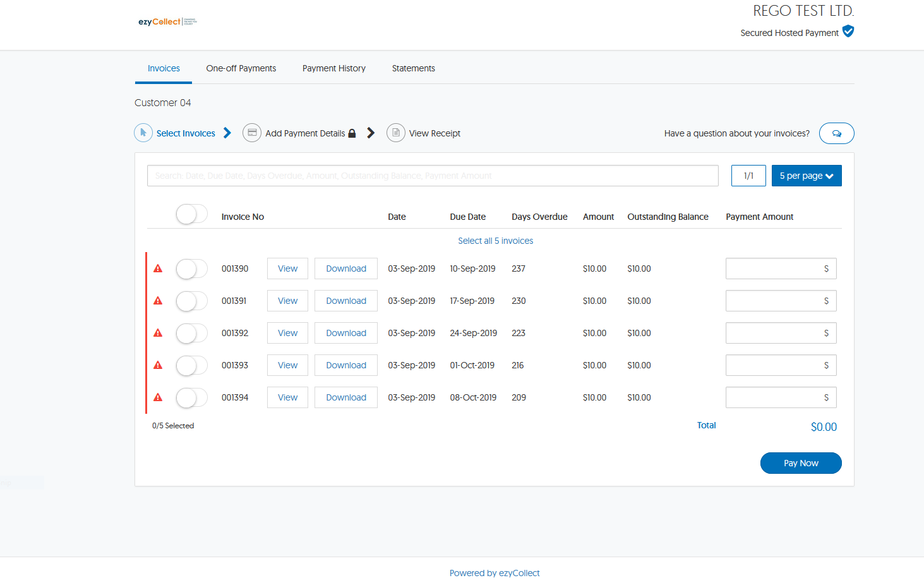
Task: View invoice 001394
Action: 287,397
